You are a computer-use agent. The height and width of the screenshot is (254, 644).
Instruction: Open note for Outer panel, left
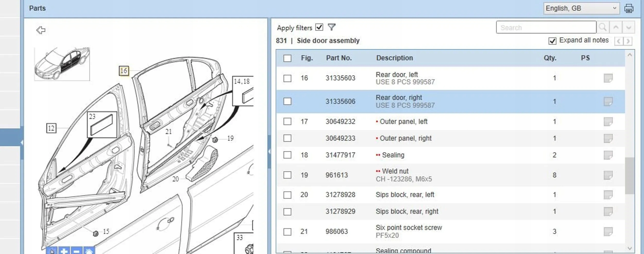pos(608,122)
